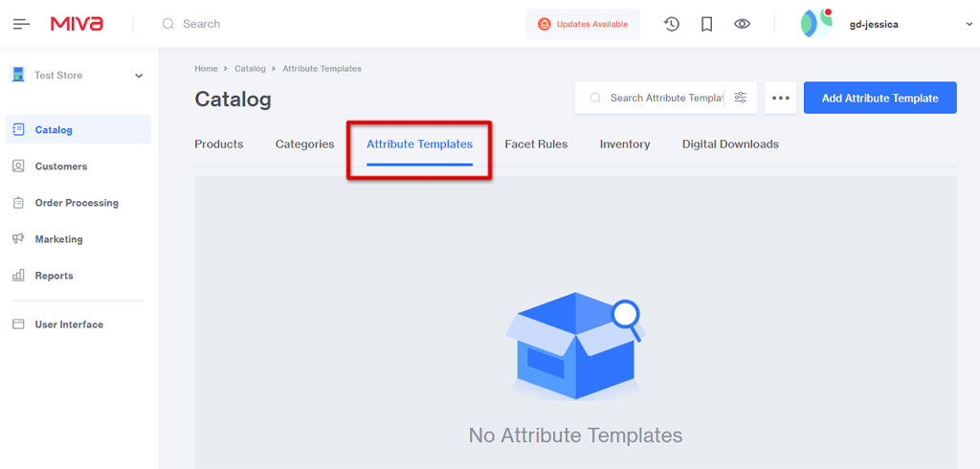
Task: Switch to the Facet Rules tab
Action: click(x=536, y=145)
